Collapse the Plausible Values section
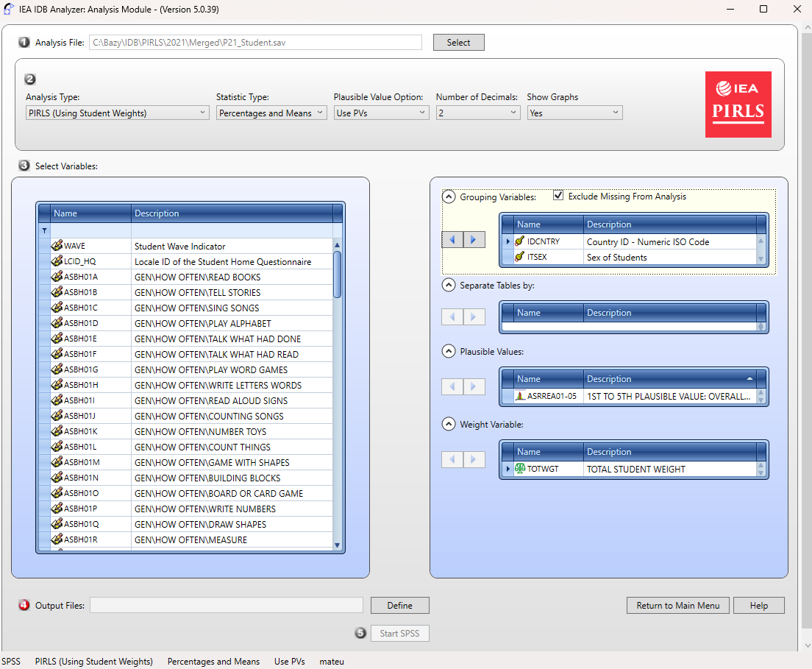812x669 pixels. click(x=449, y=351)
